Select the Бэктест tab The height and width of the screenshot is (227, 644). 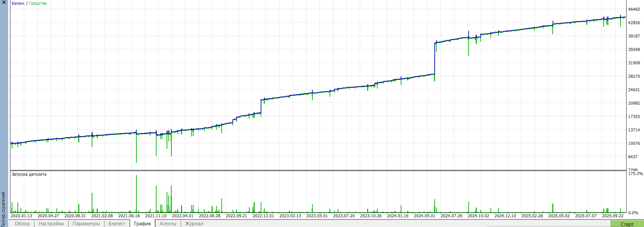(117, 224)
